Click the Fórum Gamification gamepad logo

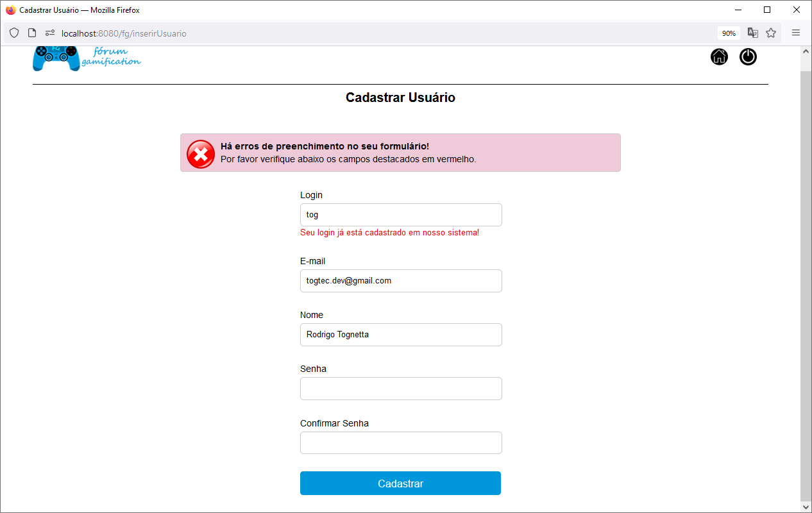(x=87, y=58)
